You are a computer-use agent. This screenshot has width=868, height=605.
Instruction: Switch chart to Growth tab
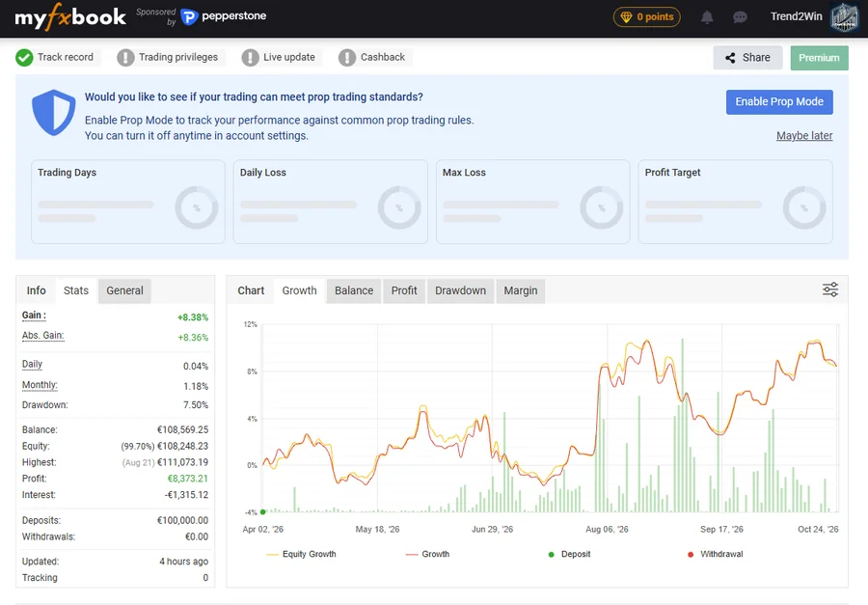pos(300,290)
